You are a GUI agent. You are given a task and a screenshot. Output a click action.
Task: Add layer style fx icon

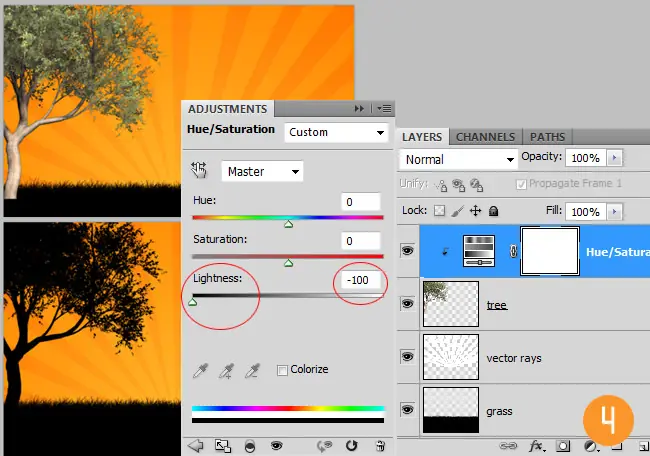pyautogui.click(x=537, y=446)
